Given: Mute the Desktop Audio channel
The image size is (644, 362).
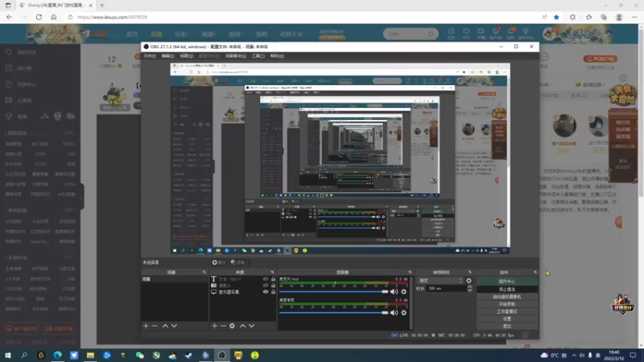Looking at the screenshot, I should click(394, 313).
